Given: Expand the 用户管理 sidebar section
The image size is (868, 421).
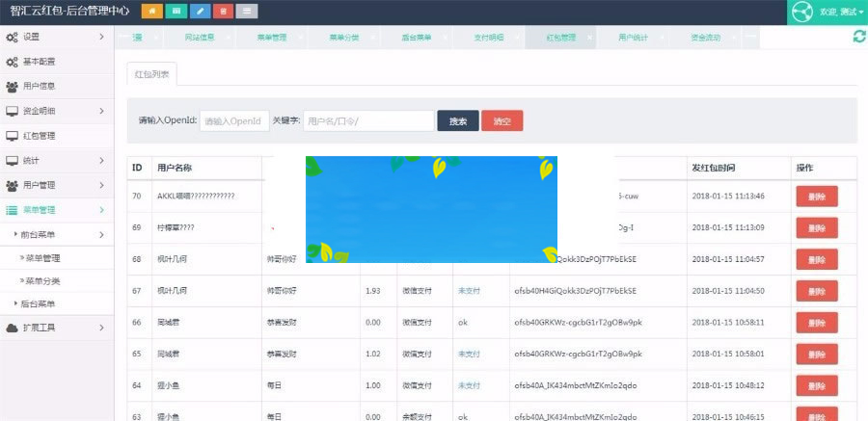Looking at the screenshot, I should [58, 185].
